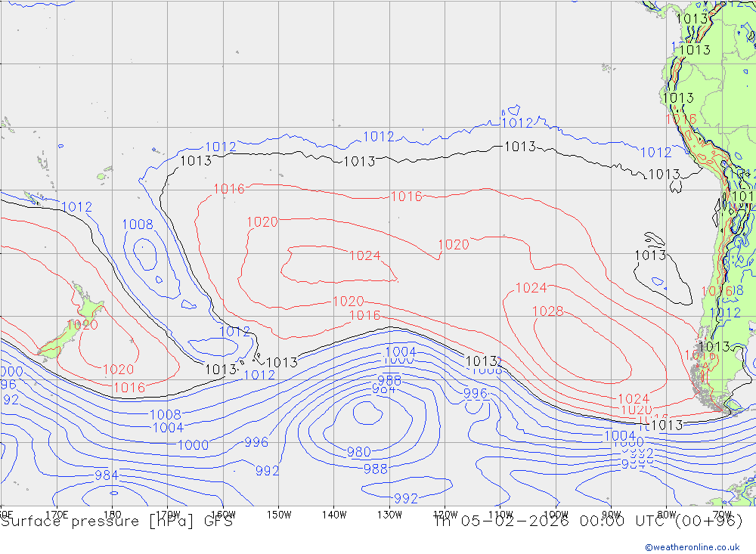Click the blue 984 label near 180 longitude
Image resolution: width=756 pixels, height=554 pixels.
[107, 475]
